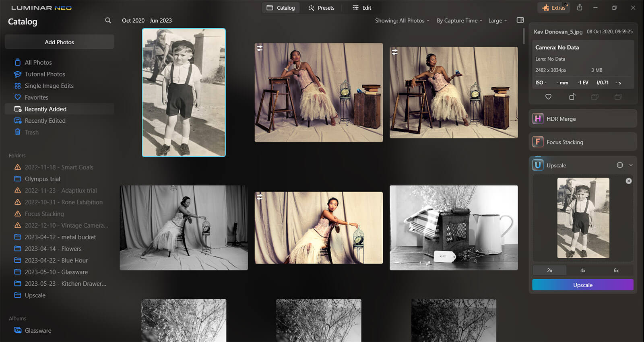The image size is (644, 342).
Task: Choose the 6x upscale option
Action: click(616, 270)
